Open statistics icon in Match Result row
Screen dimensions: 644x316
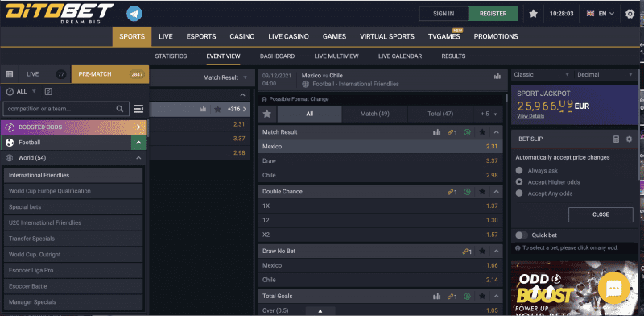[436, 132]
